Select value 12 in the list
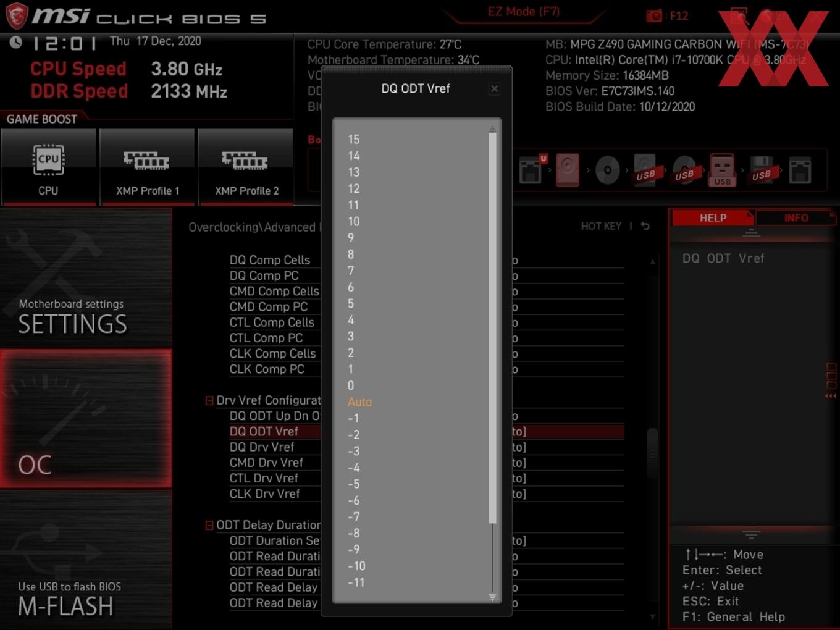The height and width of the screenshot is (630, 840). pos(353,189)
